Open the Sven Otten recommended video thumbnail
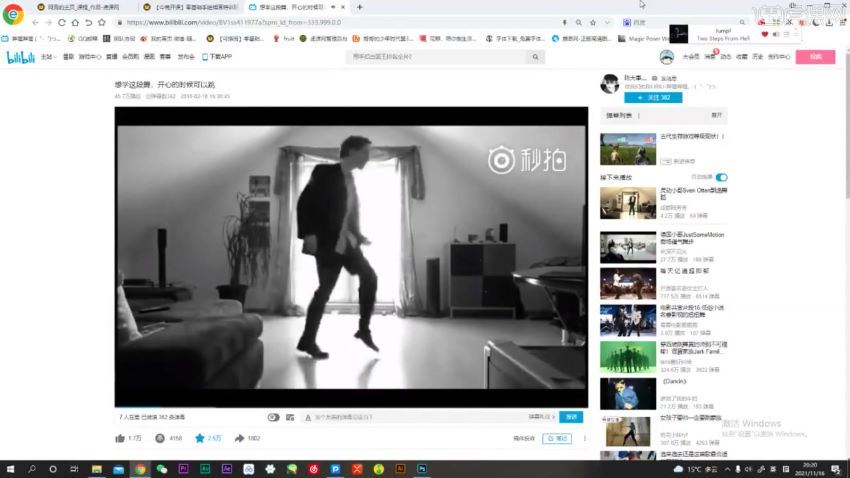This screenshot has height=478, width=850. [628, 203]
